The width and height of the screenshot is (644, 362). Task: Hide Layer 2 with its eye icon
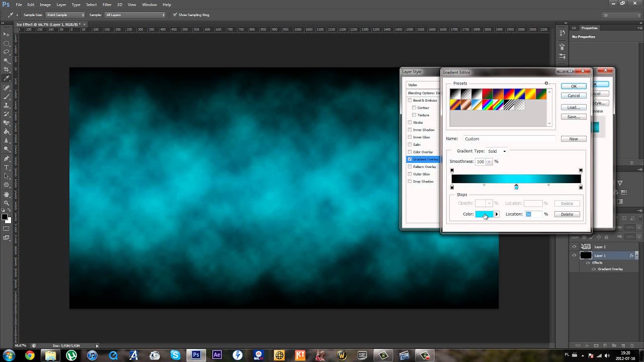574,246
